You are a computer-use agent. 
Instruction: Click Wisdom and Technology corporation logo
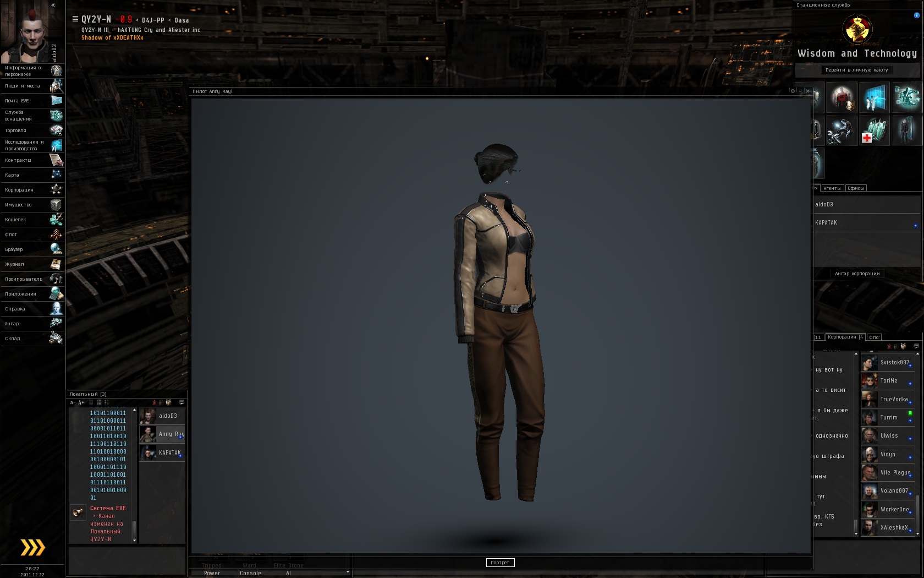(857, 29)
